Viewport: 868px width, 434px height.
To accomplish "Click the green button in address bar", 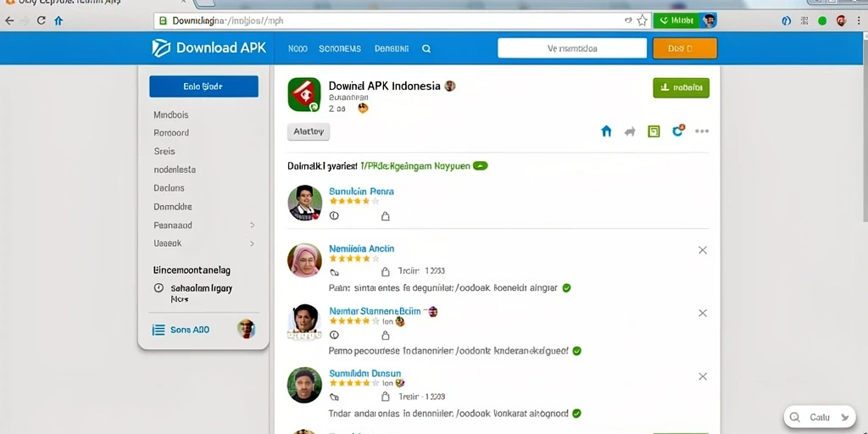I will pos(676,21).
